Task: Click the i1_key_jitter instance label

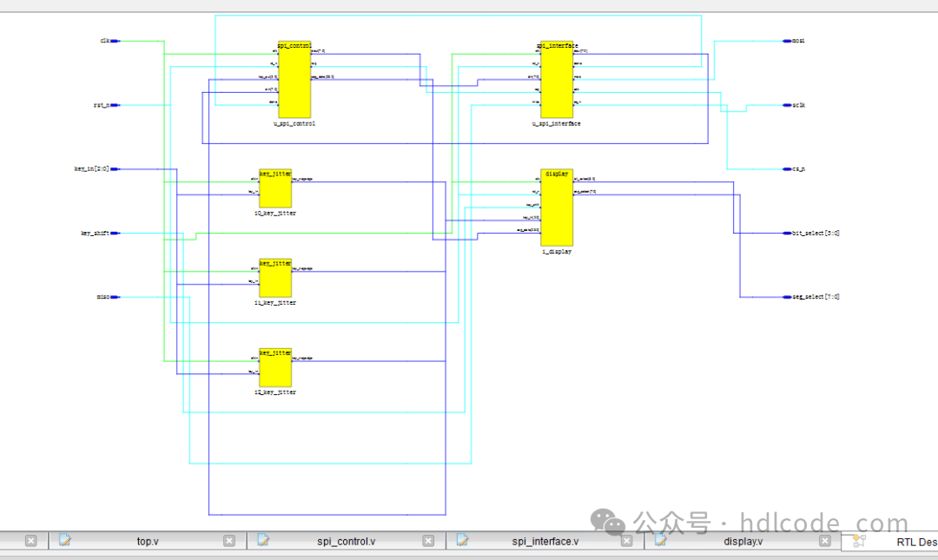Action: [275, 303]
